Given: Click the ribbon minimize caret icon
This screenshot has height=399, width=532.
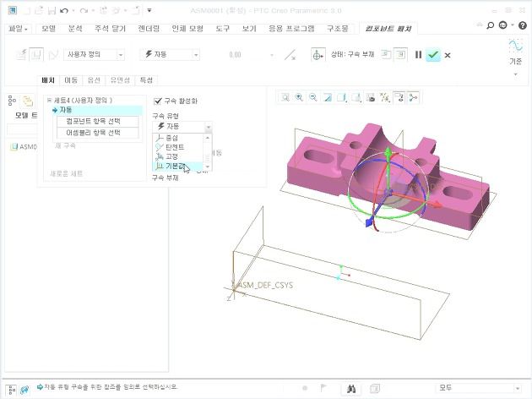Looking at the screenshot, I should click(x=480, y=25).
